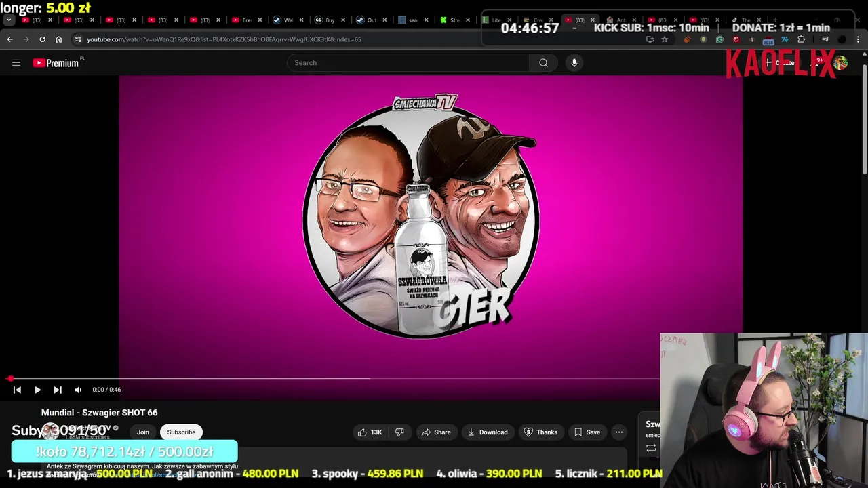Play the Mundial video
Screen dimensions: 868x488
coord(38,390)
